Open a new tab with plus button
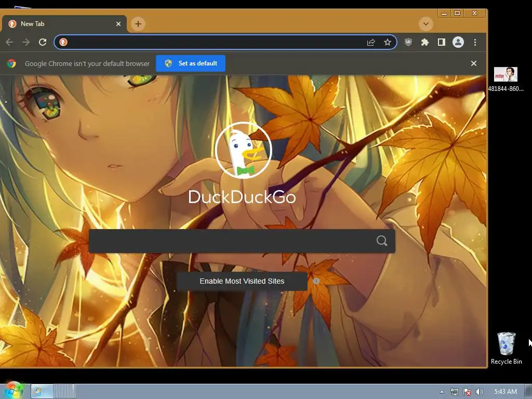The height and width of the screenshot is (399, 532). point(138,24)
